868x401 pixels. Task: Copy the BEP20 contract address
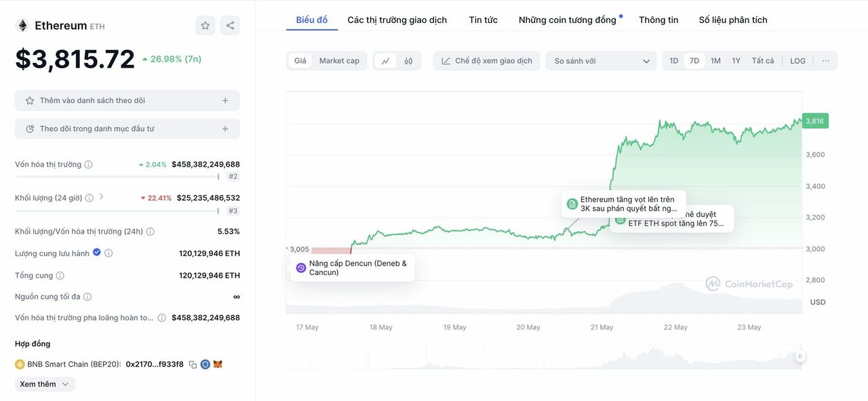193,364
